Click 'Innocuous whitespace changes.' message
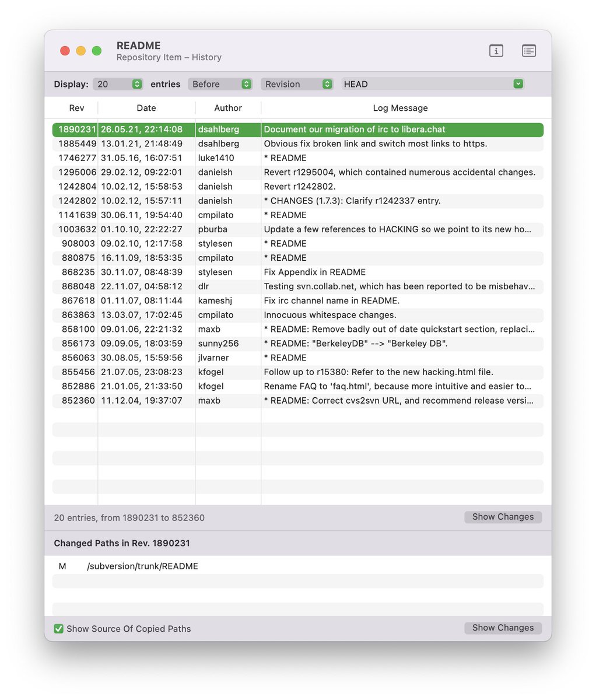596x700 pixels. click(330, 315)
